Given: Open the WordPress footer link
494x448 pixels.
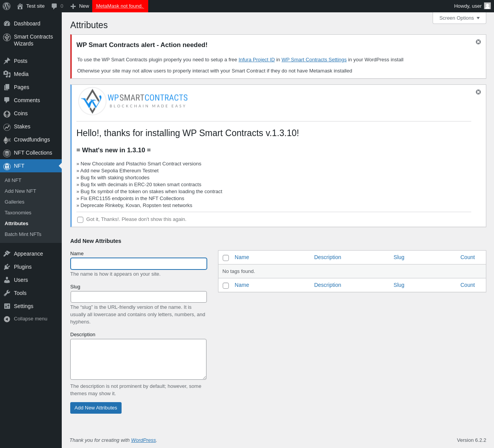Looking at the screenshot, I should (x=144, y=440).
